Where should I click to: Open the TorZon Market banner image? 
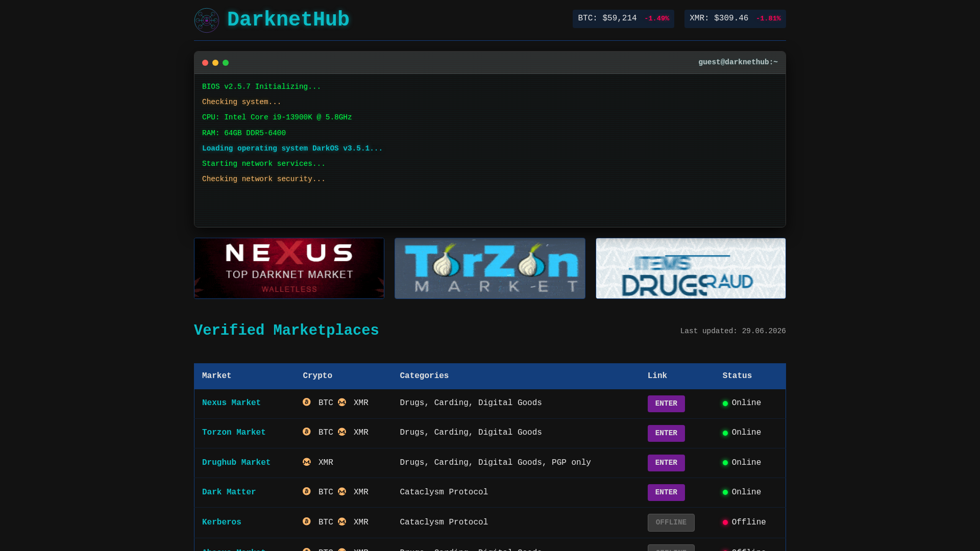(x=490, y=268)
